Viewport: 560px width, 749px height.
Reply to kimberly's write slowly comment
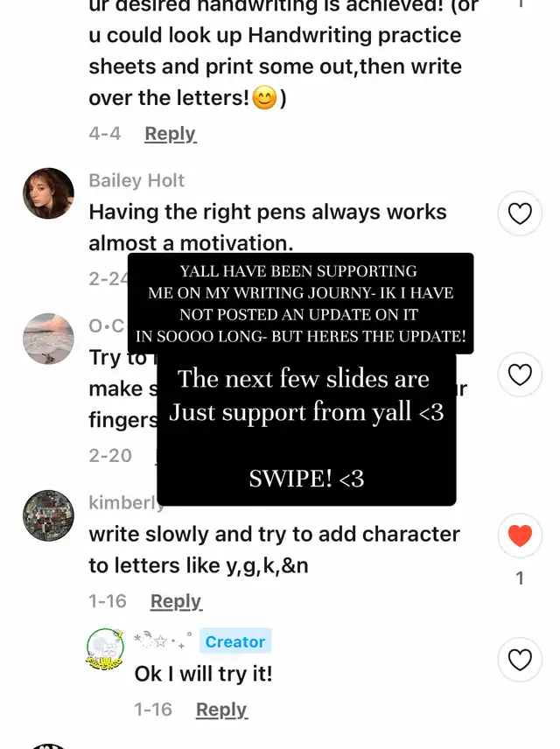coord(177,601)
